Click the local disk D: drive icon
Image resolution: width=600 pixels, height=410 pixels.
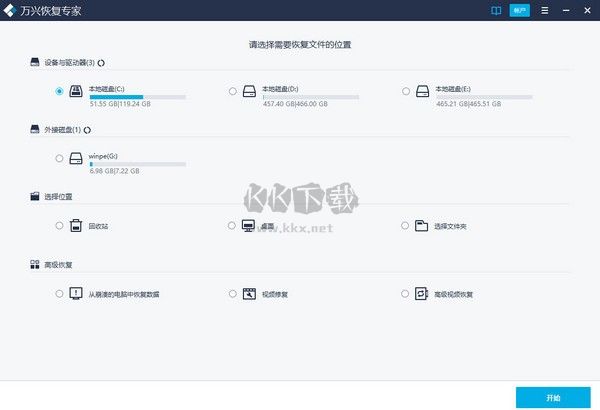pos(248,91)
